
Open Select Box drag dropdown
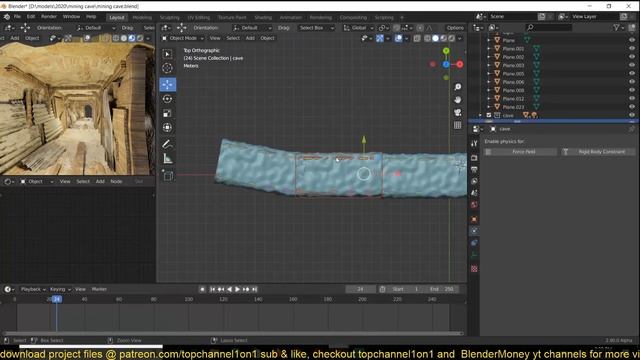[x=316, y=28]
